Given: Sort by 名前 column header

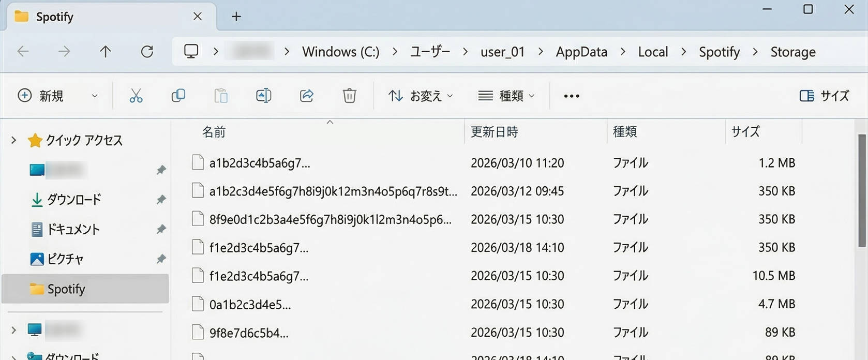Looking at the screenshot, I should point(214,132).
